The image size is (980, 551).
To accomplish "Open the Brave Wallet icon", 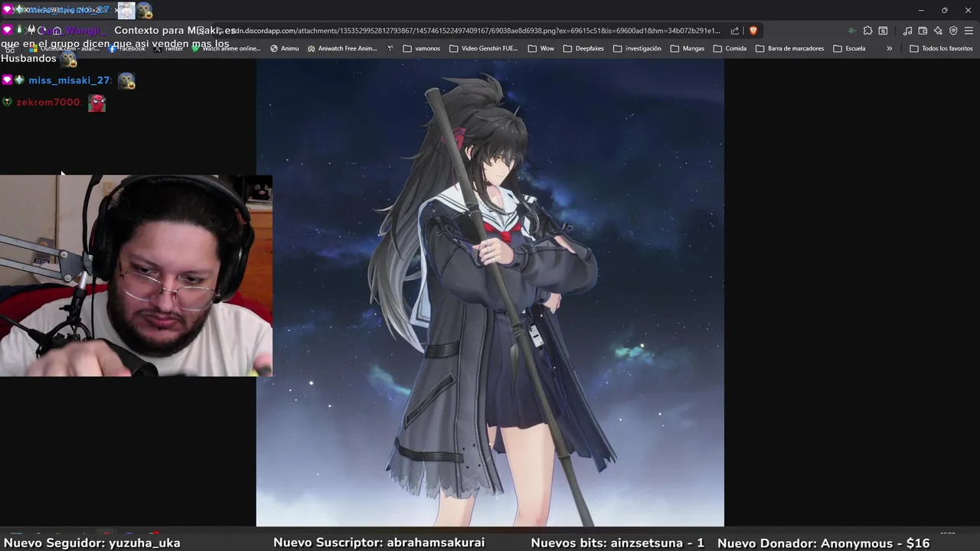I will [x=923, y=31].
